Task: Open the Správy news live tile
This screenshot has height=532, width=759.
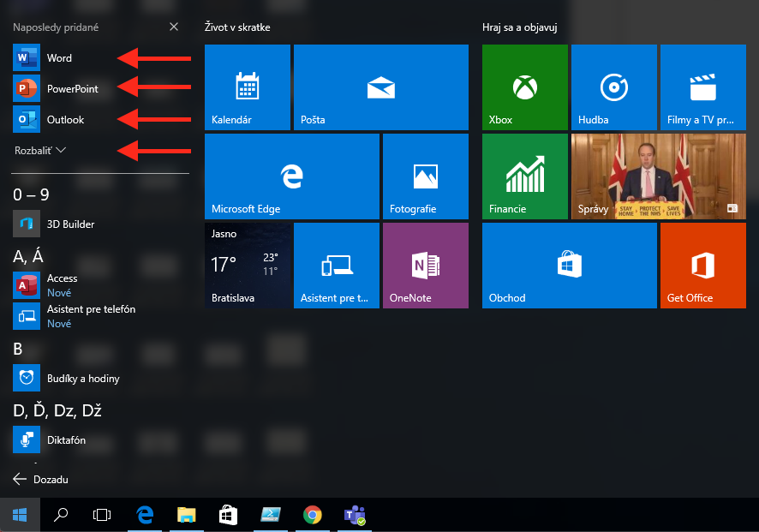Action: 655,176
